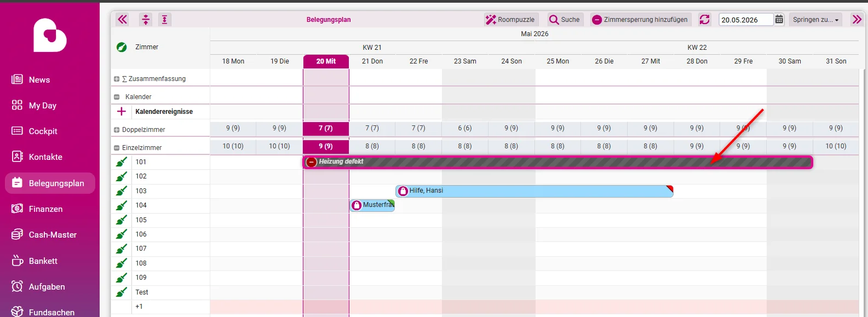The height and width of the screenshot is (317, 868).
Task: Click the cleaning status icon for room 103
Action: click(x=122, y=191)
